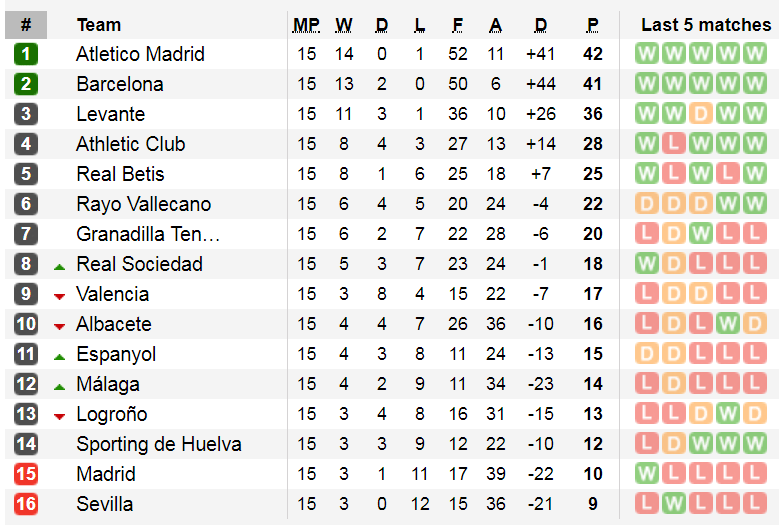779x525 pixels.
Task: Click green up arrow beside Málaga
Action: pyautogui.click(x=60, y=387)
